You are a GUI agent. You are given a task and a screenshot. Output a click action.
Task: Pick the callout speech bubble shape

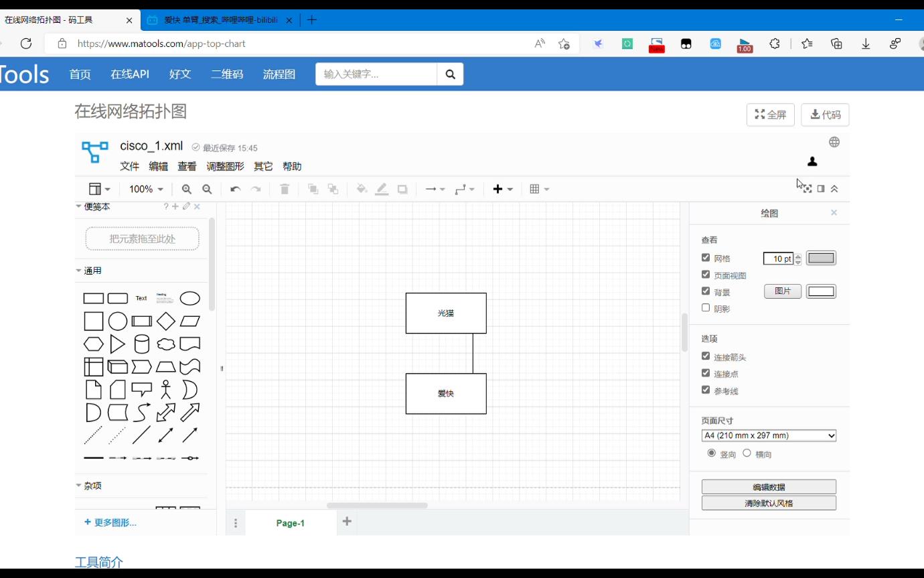click(x=142, y=390)
